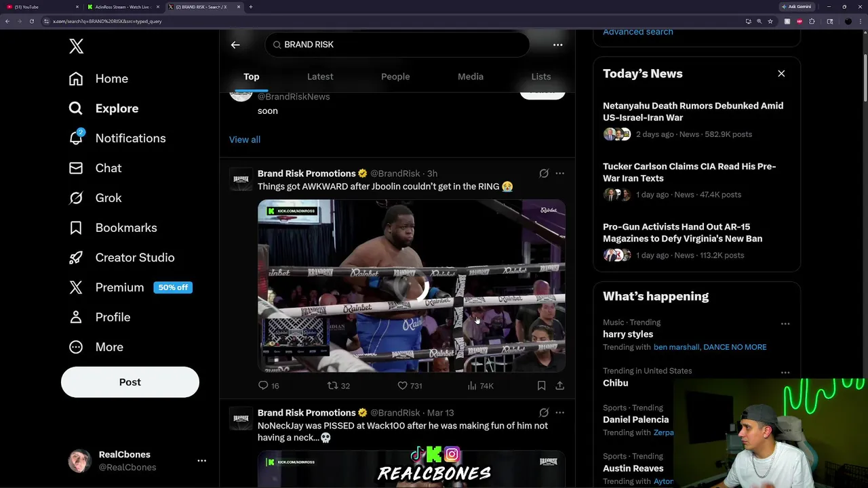This screenshot has height=488, width=868.
Task: Open the Austin Reaves trending topic
Action: click(x=633, y=468)
